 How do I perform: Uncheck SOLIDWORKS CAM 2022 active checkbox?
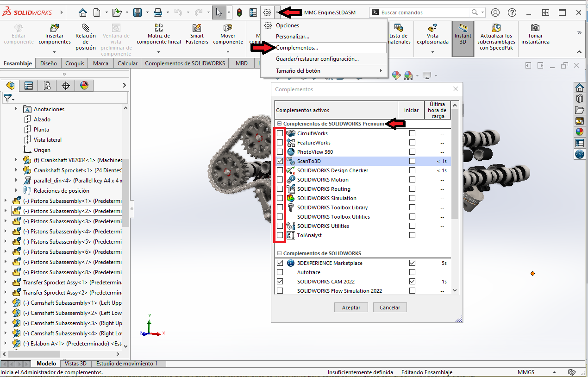[x=280, y=282]
